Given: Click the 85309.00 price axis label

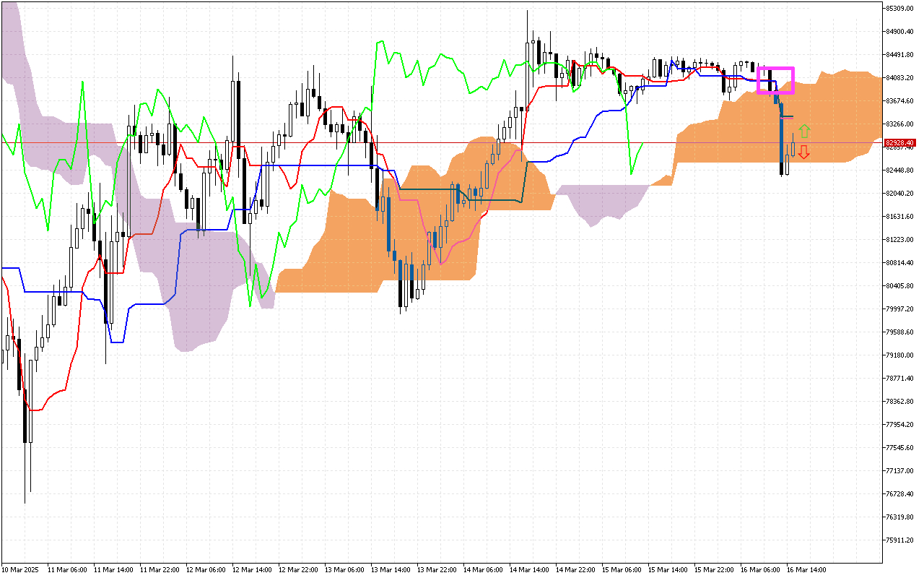Looking at the screenshot, I should [x=899, y=9].
